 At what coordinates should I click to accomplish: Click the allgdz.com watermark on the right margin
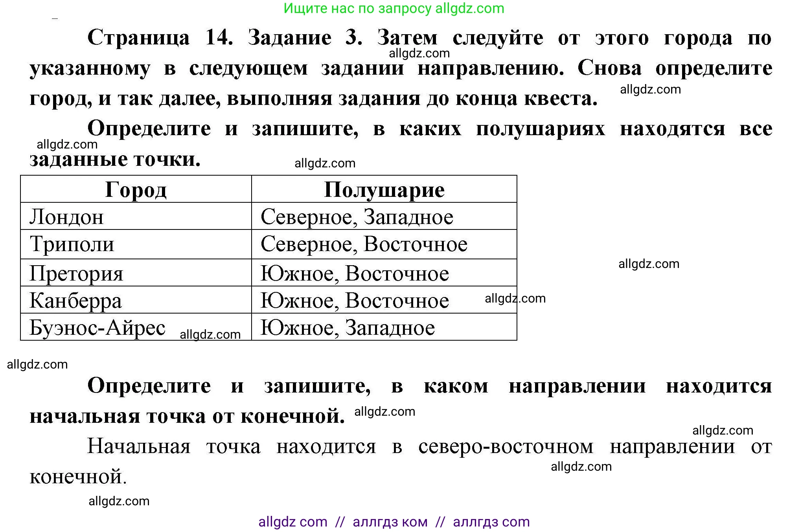(648, 264)
